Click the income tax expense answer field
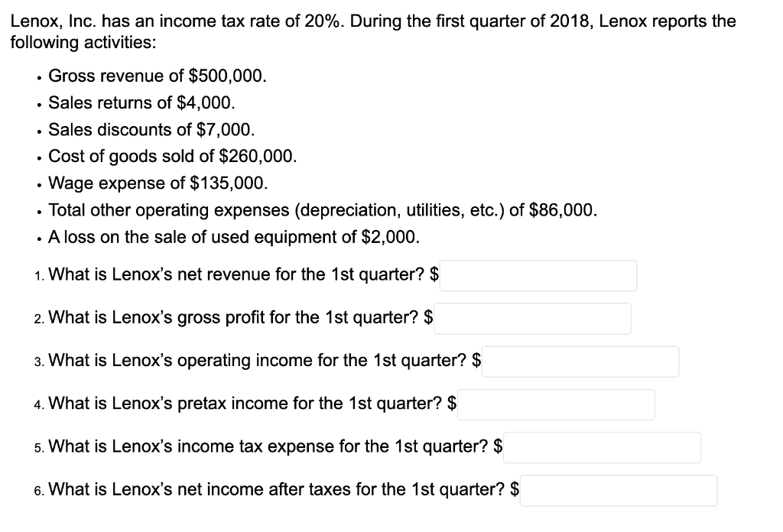This screenshot has height=532, width=783. pyautogui.click(x=602, y=447)
